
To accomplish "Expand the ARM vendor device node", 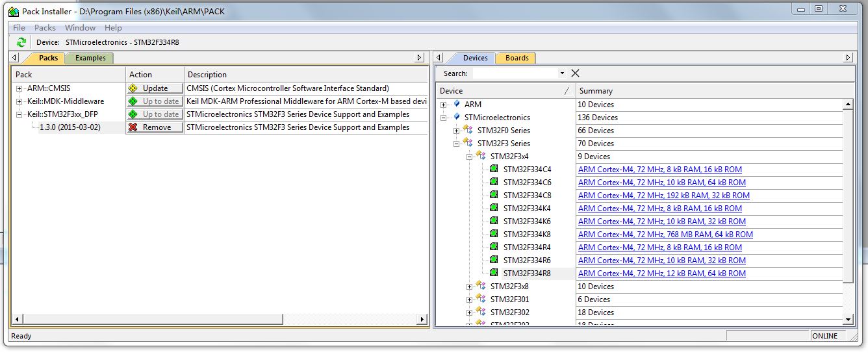I will (x=444, y=105).
